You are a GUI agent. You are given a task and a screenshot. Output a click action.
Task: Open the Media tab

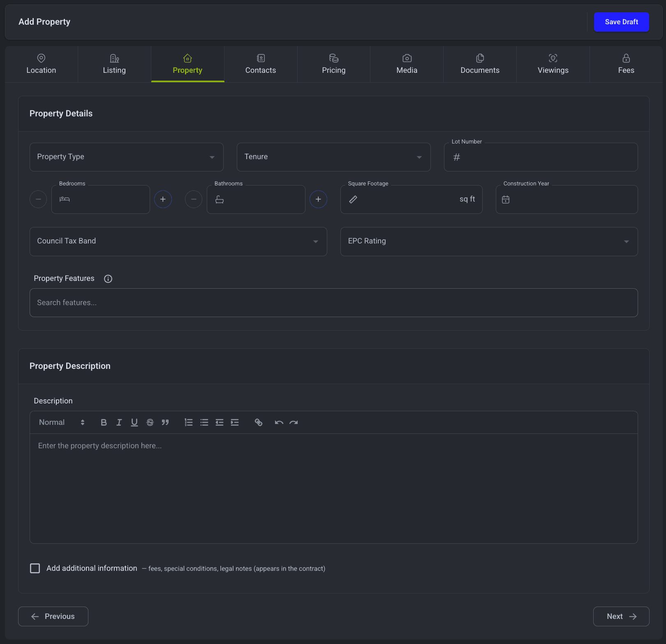click(x=407, y=64)
